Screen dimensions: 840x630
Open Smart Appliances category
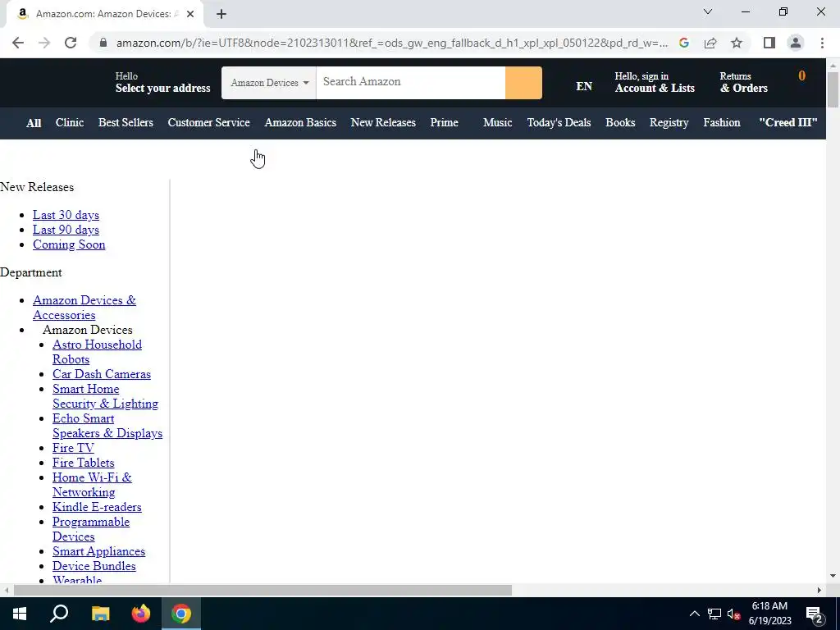tap(98, 551)
